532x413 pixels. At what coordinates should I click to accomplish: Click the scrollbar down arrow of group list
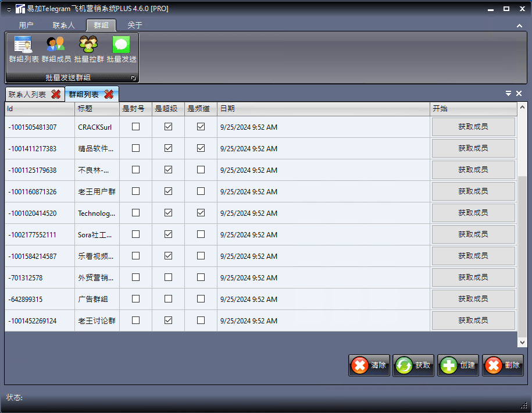523,343
